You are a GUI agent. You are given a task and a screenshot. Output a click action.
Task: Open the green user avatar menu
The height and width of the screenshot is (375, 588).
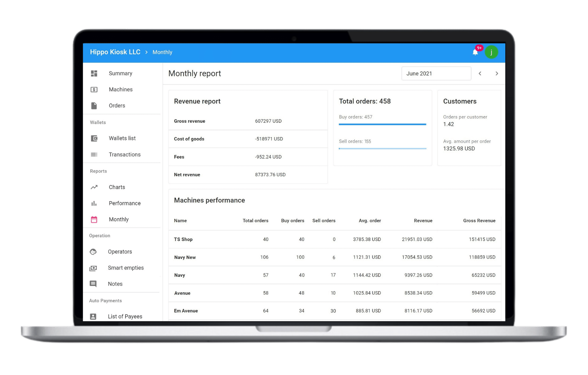(491, 52)
